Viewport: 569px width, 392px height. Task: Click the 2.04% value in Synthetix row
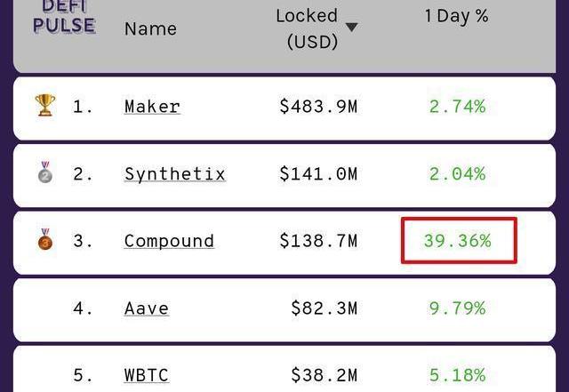click(x=458, y=174)
